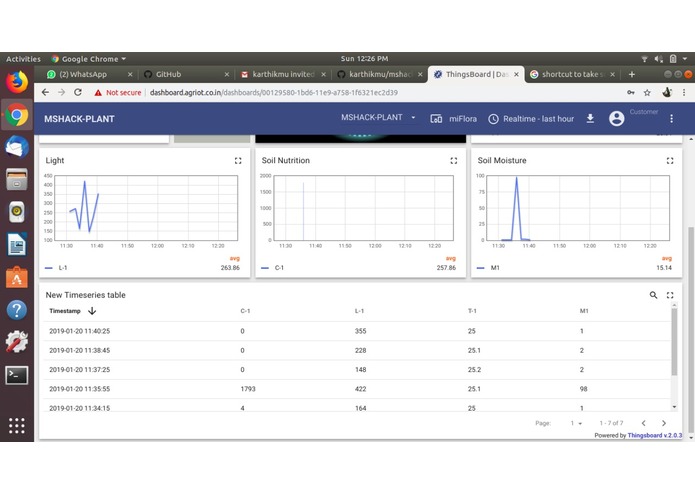Screen dimensions: 695x494
Task: Bookmark this page with star icon
Action: pyautogui.click(x=647, y=93)
